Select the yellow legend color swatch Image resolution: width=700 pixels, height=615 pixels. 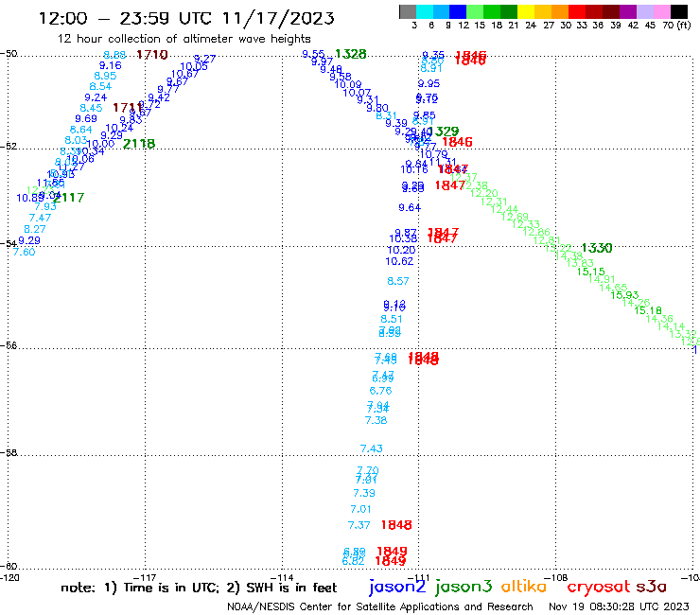coord(526,11)
